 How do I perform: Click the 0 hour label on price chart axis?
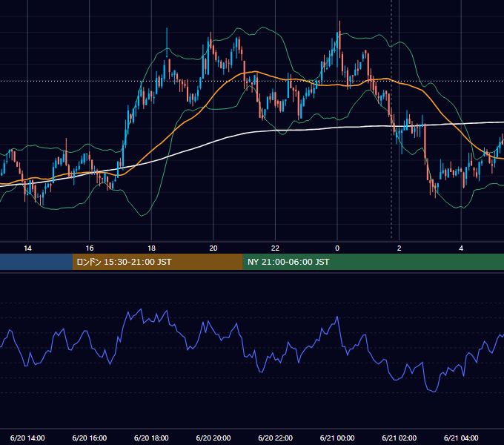pyautogui.click(x=337, y=248)
